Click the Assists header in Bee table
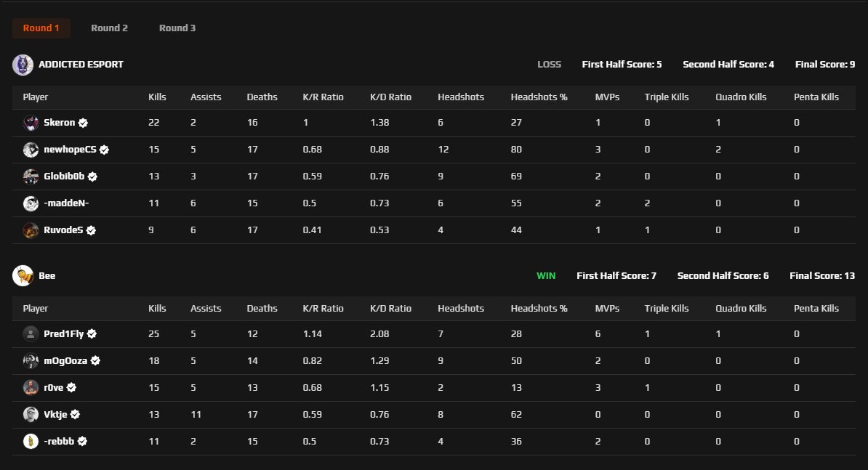This screenshot has width=868, height=470. pyautogui.click(x=206, y=309)
